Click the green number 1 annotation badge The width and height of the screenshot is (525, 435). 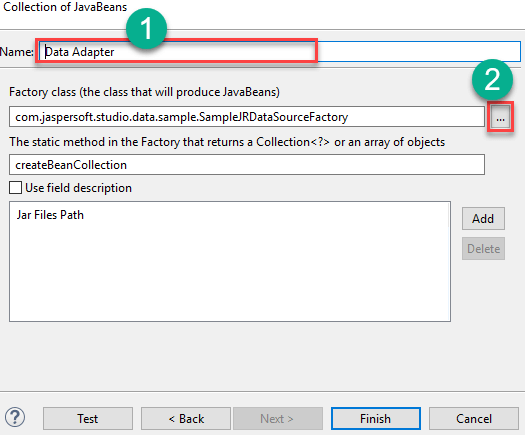coord(146,29)
